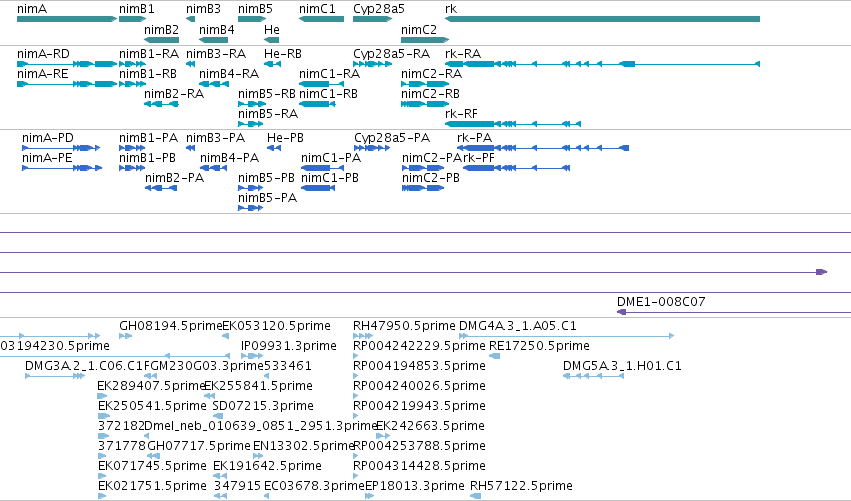
Task: Click the He-PB protein label
Action: [285, 138]
